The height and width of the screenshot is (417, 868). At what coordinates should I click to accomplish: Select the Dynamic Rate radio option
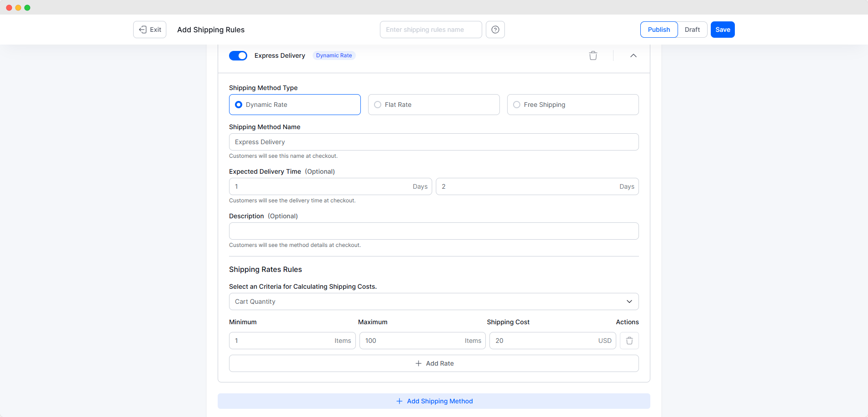tap(295, 105)
